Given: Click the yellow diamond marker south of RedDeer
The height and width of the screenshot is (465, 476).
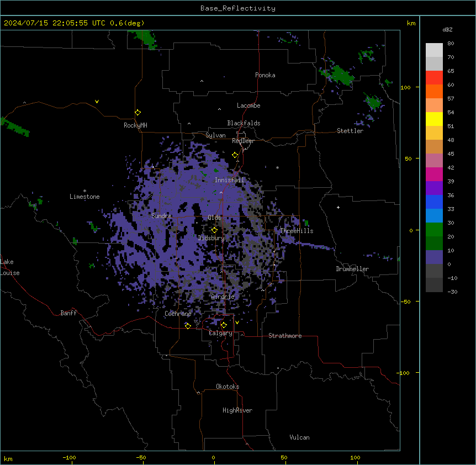Looking at the screenshot, I should tap(235, 155).
